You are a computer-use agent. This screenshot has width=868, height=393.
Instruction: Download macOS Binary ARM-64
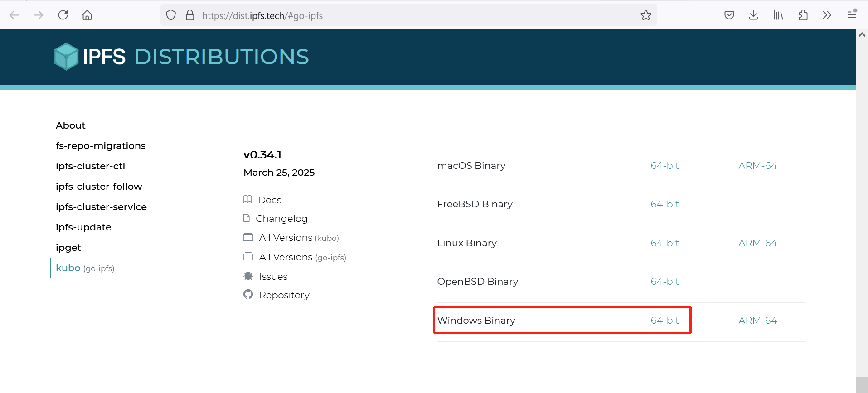click(757, 166)
